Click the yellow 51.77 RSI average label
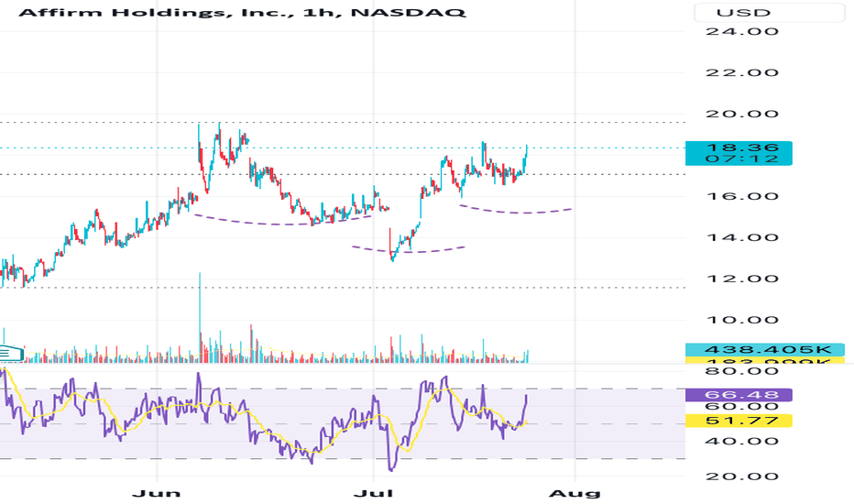 point(739,421)
